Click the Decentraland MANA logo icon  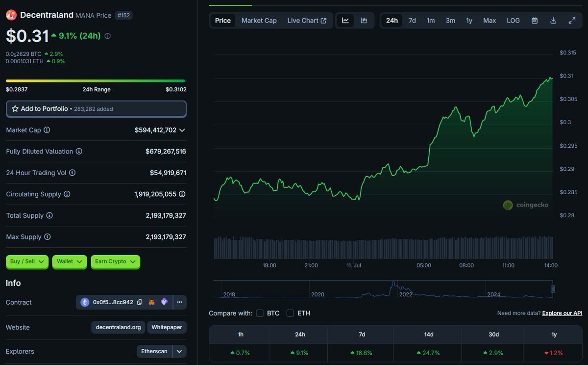point(11,15)
